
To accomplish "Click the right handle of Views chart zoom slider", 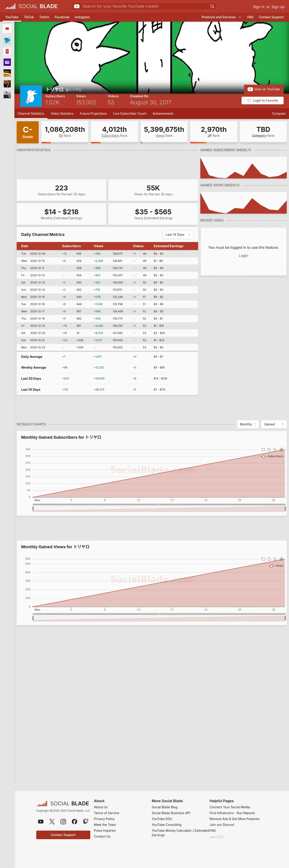I will coord(285,618).
